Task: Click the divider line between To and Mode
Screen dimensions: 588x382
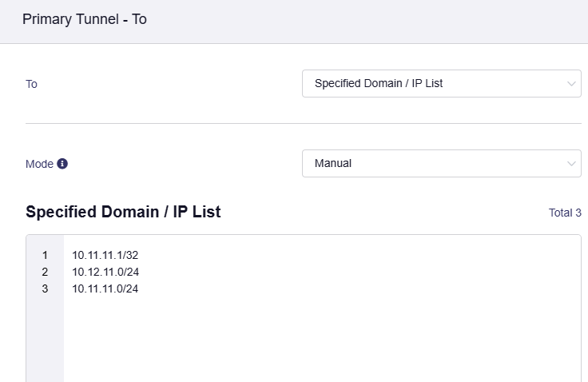Action: pos(304,123)
